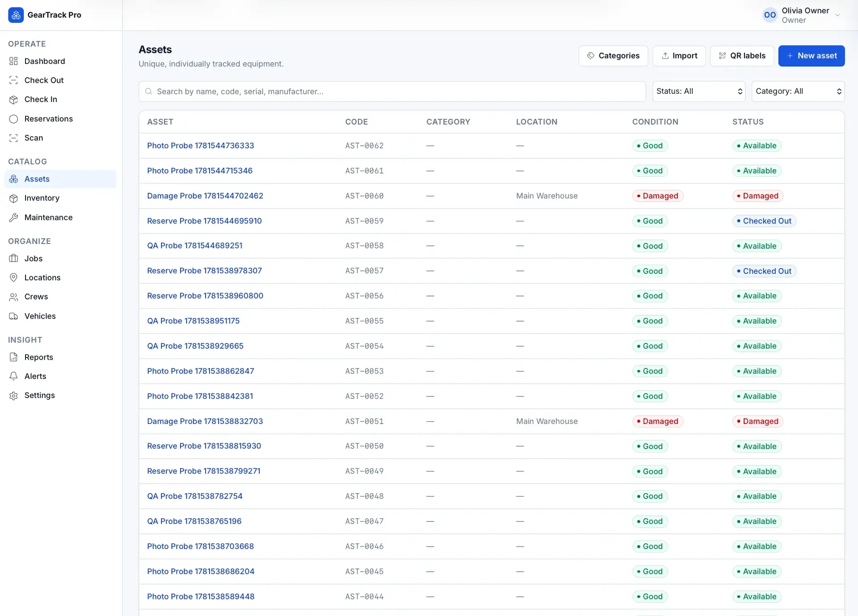Click Checked Out badge in AST-0057 row
The width and height of the screenshot is (858, 616).
[764, 271]
